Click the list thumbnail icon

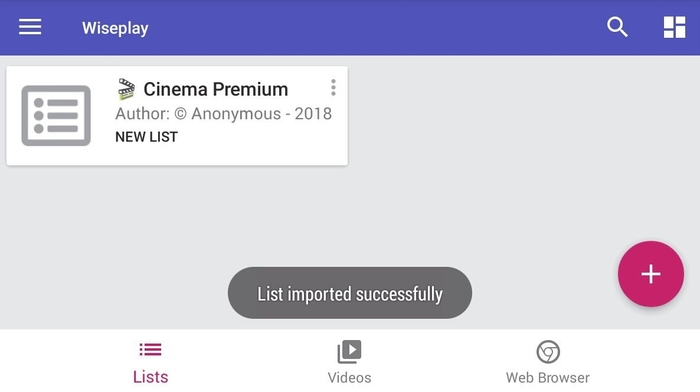point(56,116)
